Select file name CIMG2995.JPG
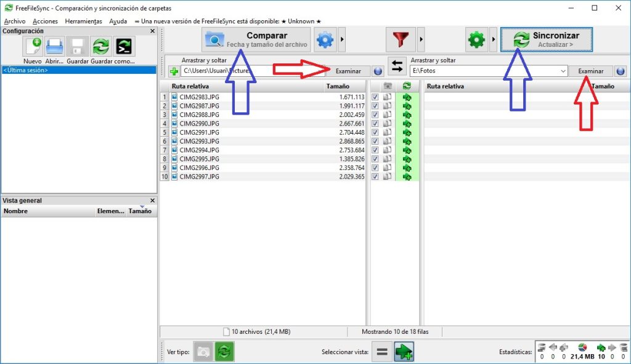631x364 pixels. pos(199,159)
